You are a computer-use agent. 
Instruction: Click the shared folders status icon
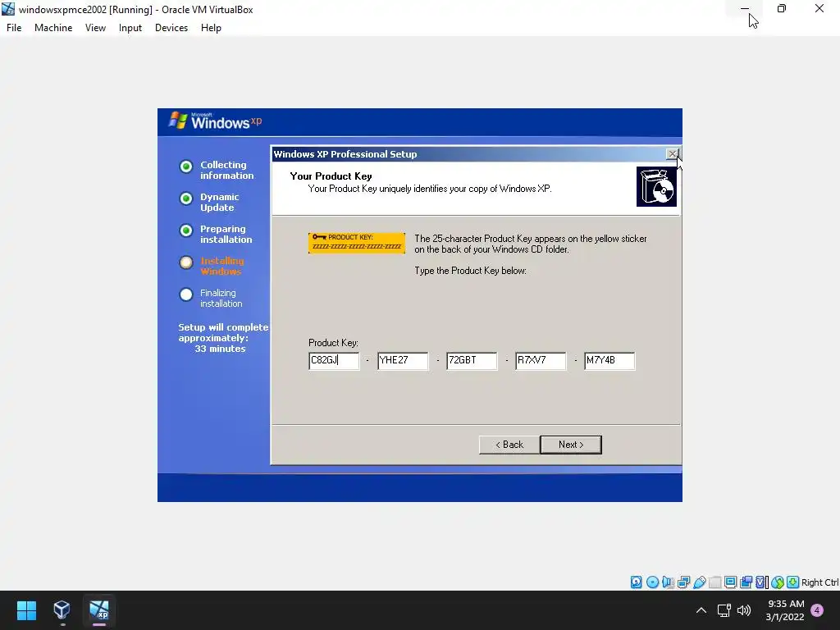[714, 582]
